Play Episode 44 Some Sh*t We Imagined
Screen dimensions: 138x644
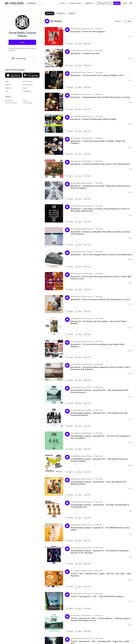coord(67,30)
